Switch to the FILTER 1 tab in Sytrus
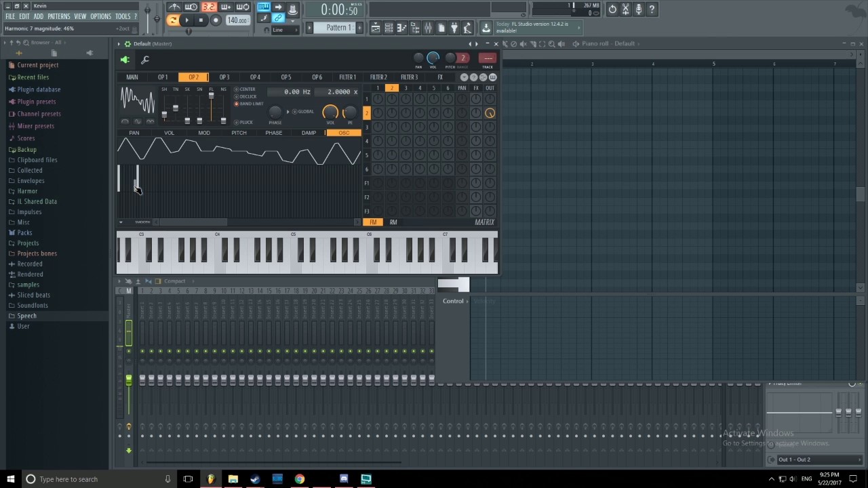This screenshot has height=488, width=868. (x=347, y=77)
